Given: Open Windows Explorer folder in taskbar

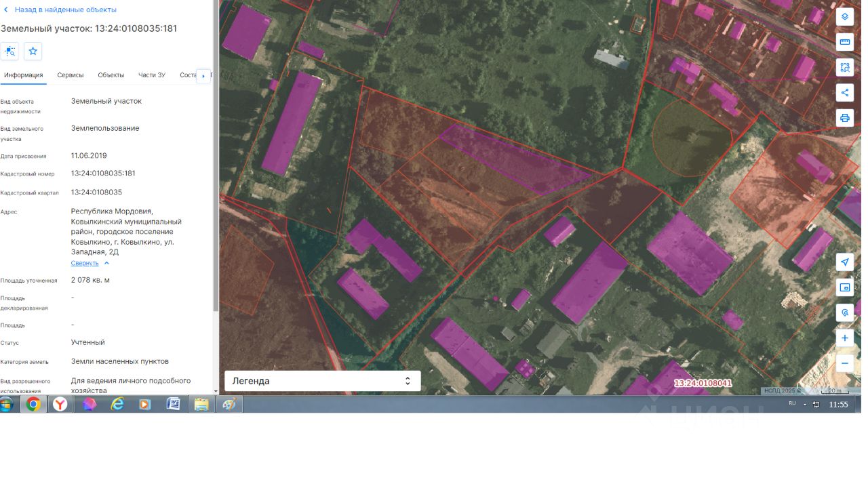Looking at the screenshot, I should coord(201,405).
